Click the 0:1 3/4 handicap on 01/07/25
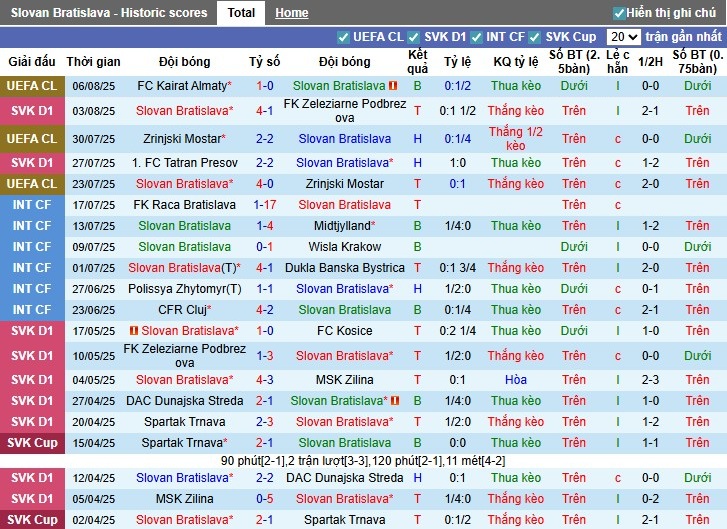The height and width of the screenshot is (529, 727). 458,268
